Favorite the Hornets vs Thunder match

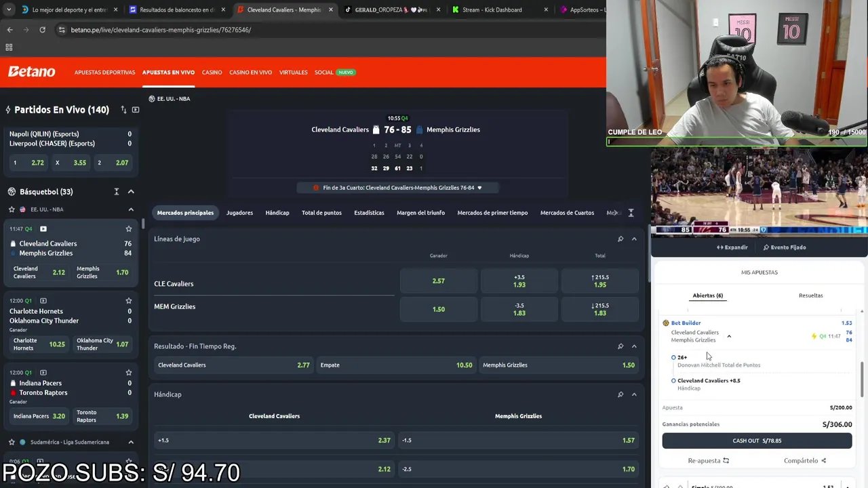[129, 301]
